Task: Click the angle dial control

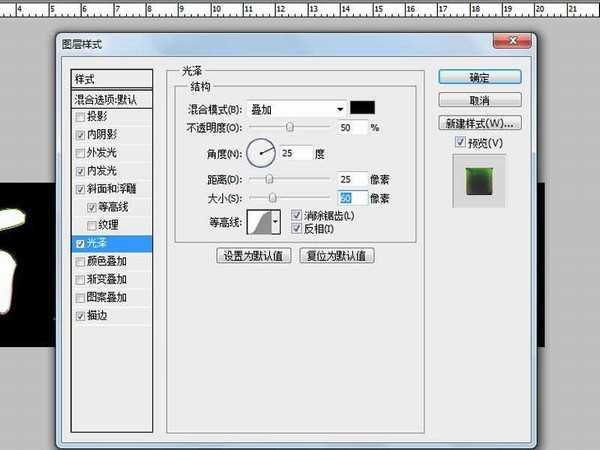Action: [x=260, y=153]
